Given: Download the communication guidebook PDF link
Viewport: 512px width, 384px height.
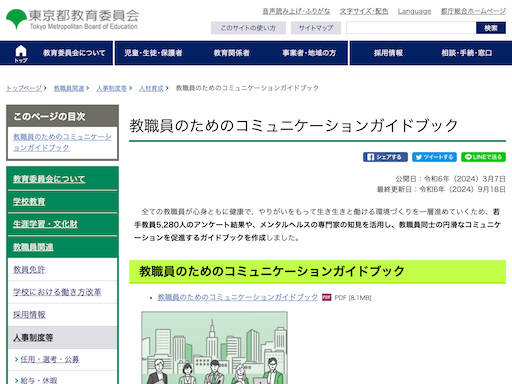Looking at the screenshot, I should pos(238,297).
